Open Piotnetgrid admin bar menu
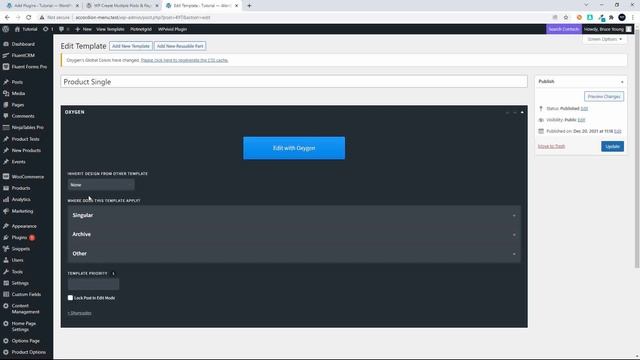This screenshot has width=640, height=360. click(x=141, y=29)
